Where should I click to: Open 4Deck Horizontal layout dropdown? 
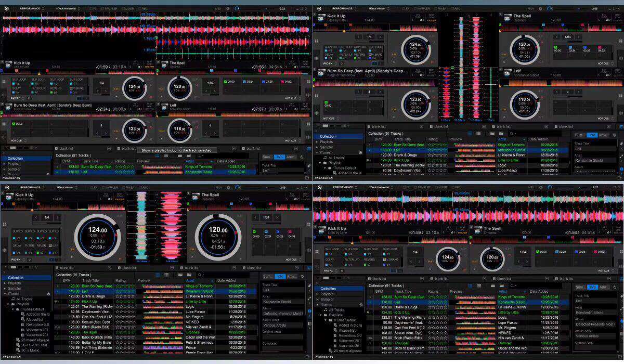(x=68, y=8)
